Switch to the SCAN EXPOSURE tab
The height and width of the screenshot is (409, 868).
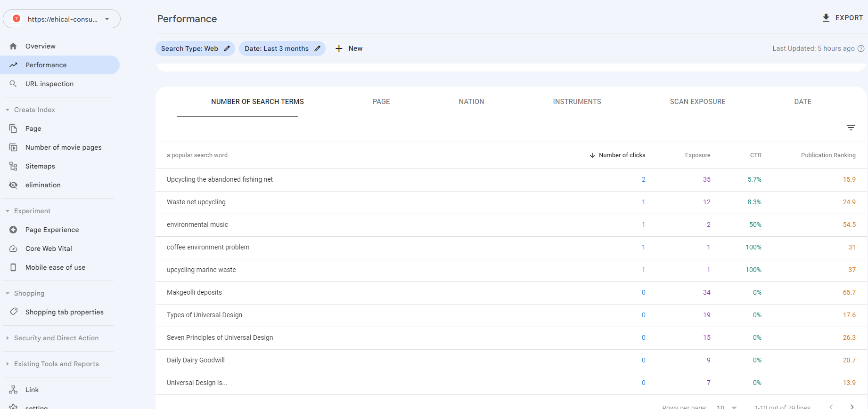point(697,102)
